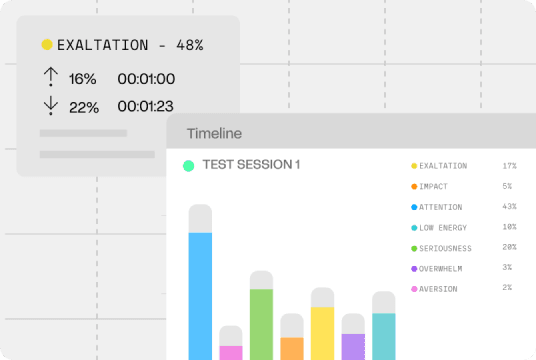This screenshot has height=360, width=536.
Task: Click the TEST SESSION 1 title
Action: (x=251, y=165)
